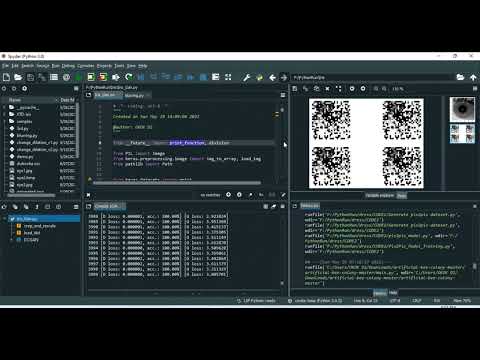Click the Open file toolbar icon
The height and width of the screenshot is (360, 480).
18,77
